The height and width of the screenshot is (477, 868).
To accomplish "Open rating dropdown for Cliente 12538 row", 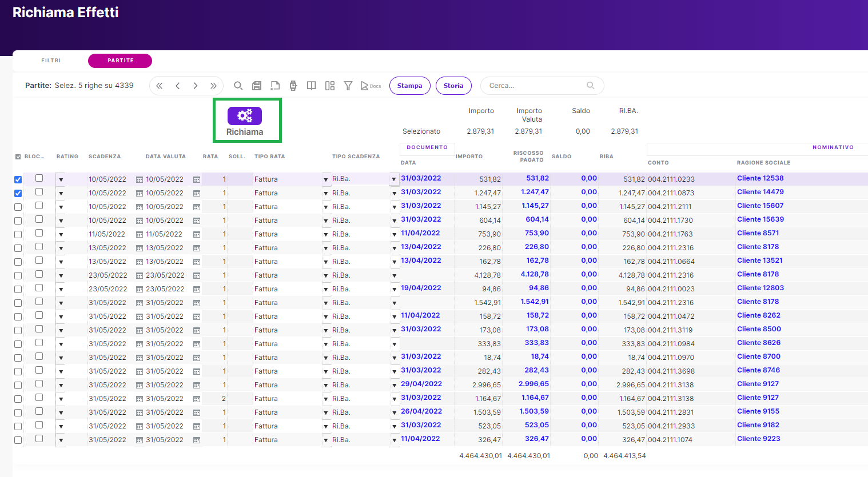I will coord(61,179).
